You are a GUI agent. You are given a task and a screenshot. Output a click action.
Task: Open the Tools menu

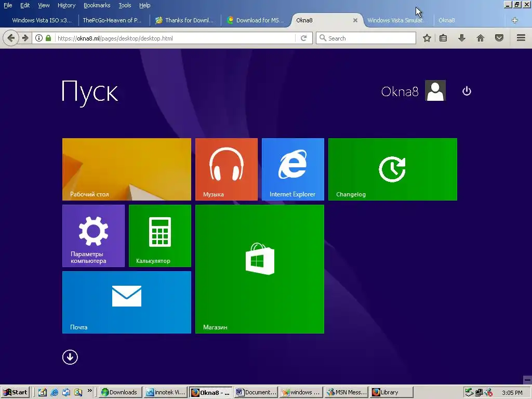point(125,5)
